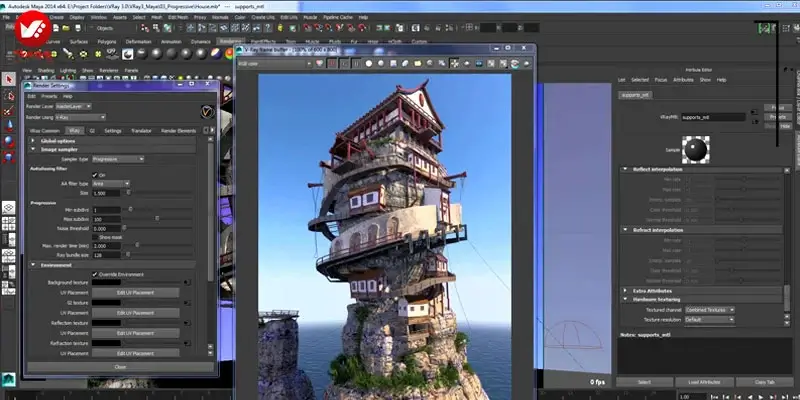Screen dimensions: 800x400
Task: Click the Background texture black color swatch
Action: point(107,282)
